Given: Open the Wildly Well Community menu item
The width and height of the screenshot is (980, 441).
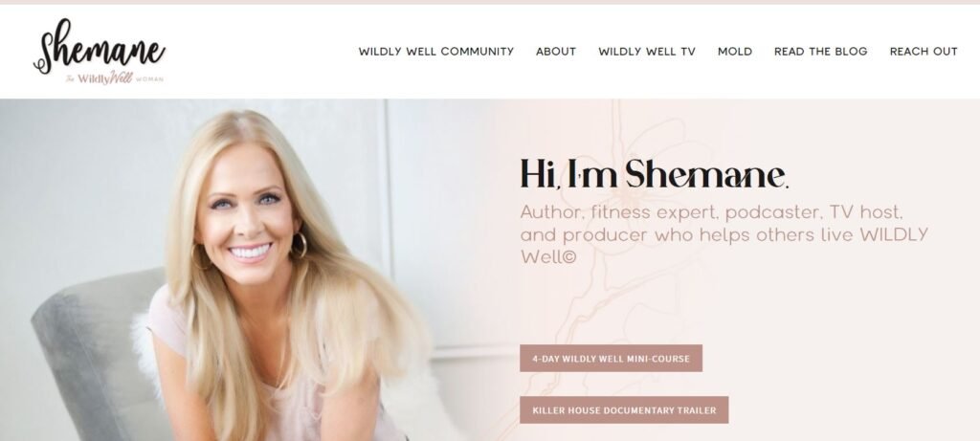Looking at the screenshot, I should [435, 52].
